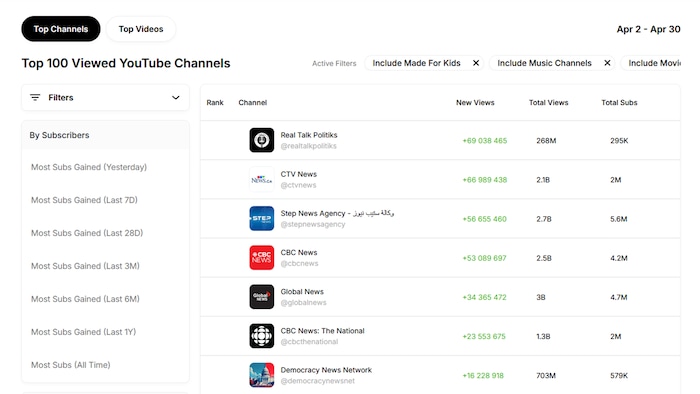
Task: Open the Real Talk Politiks channel avatar
Action: (x=262, y=140)
